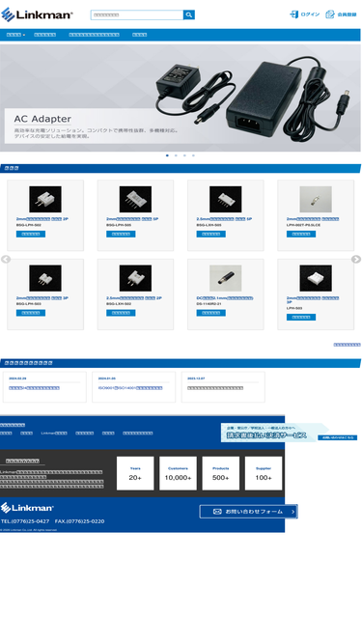Click the AC Adapter hero banner
Image resolution: width=362 pixels, height=644 pixels.
pos(181,98)
